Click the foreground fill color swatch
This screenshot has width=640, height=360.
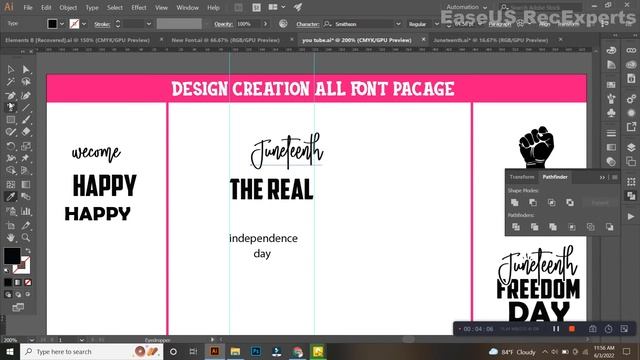coord(12,256)
